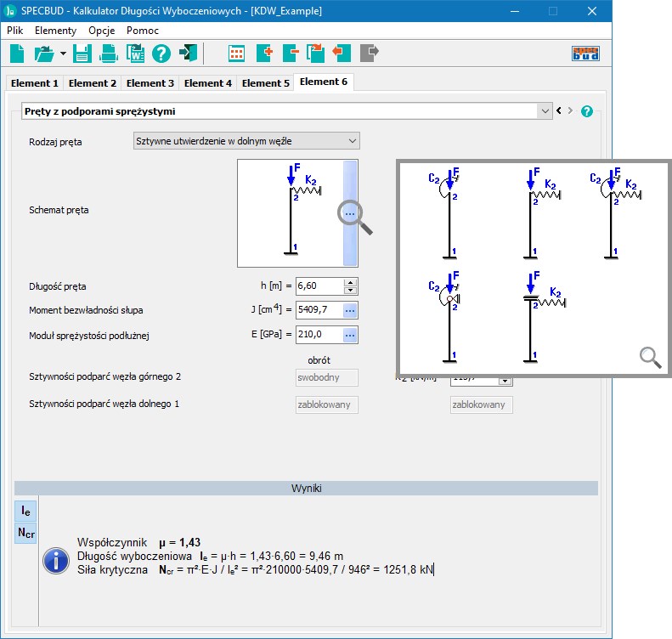Click the ellipsis button beside modulus E
Viewport: 672px width, 639px height.
(349, 335)
